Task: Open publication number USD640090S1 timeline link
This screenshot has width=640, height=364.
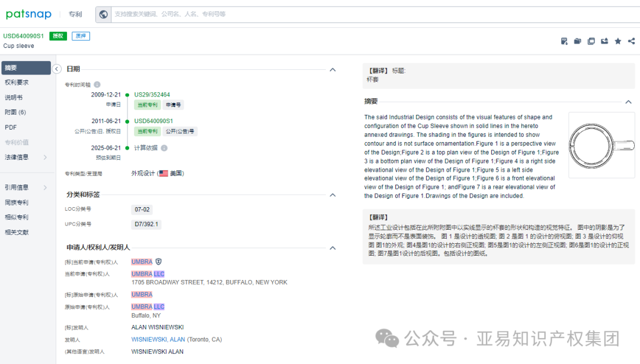Action: coord(153,121)
